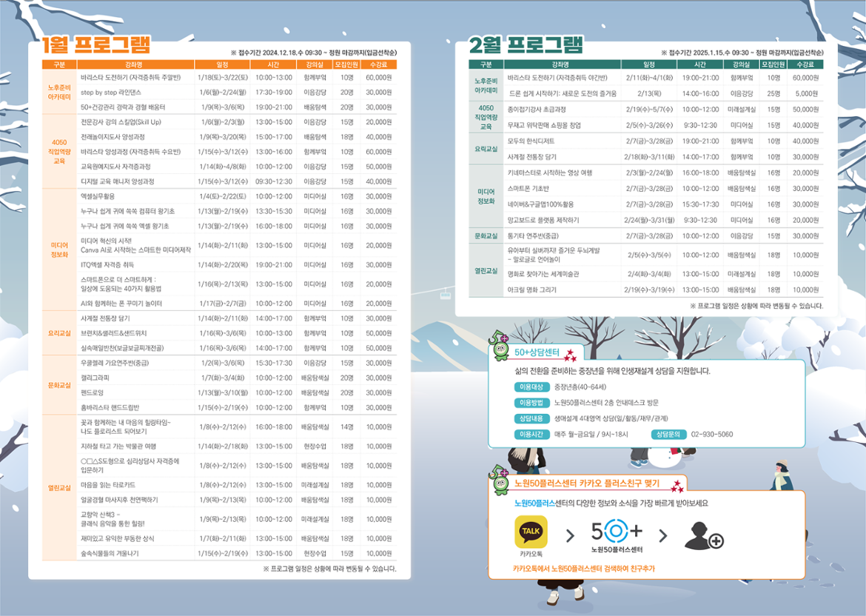Click the yellow KakaoTalk TALK icon
The height and width of the screenshot is (616, 866).
(x=531, y=532)
